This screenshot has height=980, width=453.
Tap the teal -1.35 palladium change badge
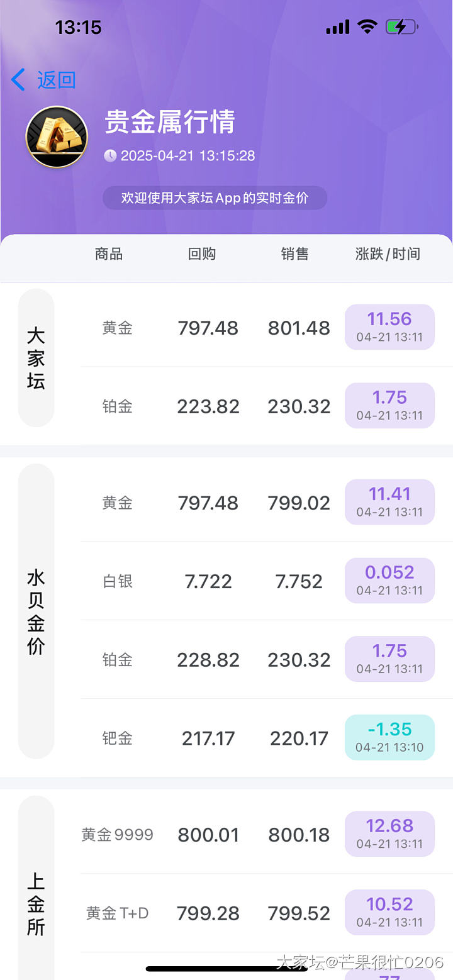pyautogui.click(x=389, y=737)
